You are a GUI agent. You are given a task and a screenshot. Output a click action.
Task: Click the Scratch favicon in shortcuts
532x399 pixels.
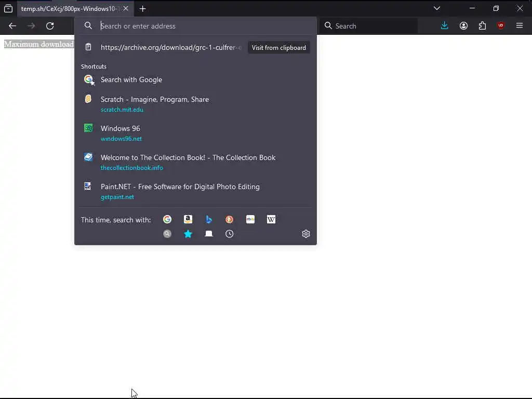[88, 99]
